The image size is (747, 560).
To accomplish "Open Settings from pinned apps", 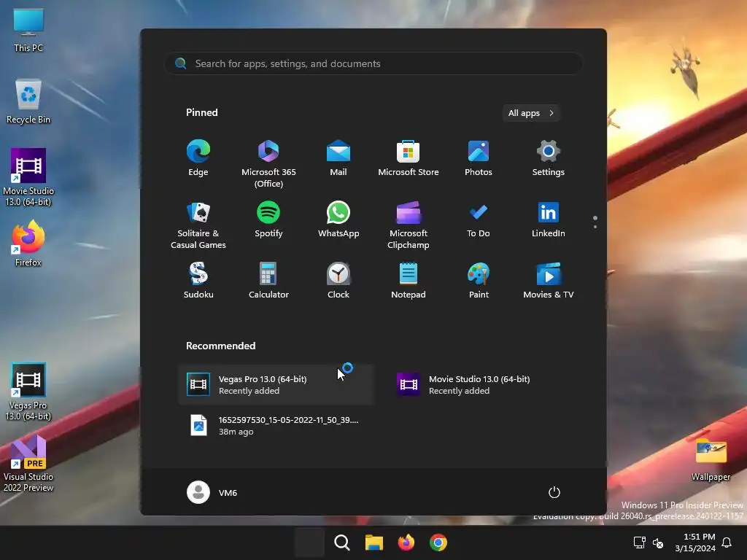I will pyautogui.click(x=549, y=158).
